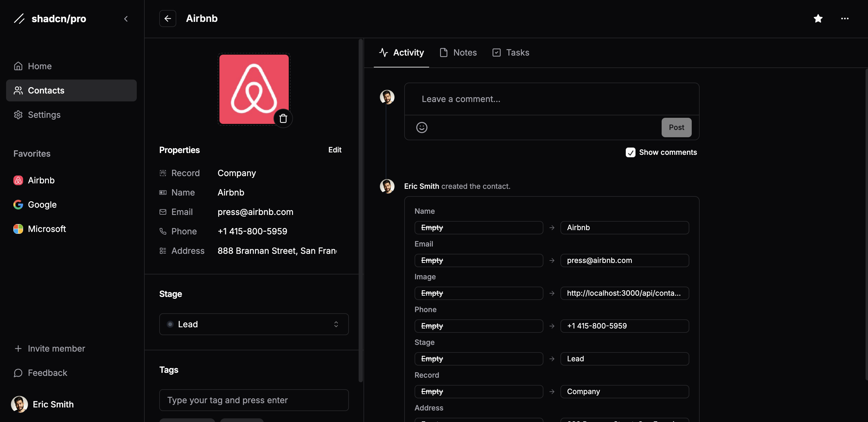Click the Tasks checkbox icon

point(496,53)
